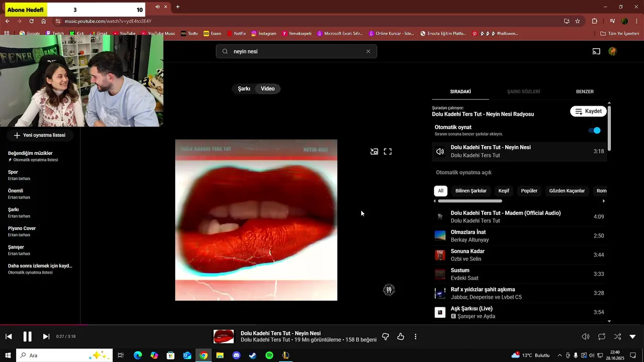Click the queue vertical scrollbar

[x=609, y=127]
